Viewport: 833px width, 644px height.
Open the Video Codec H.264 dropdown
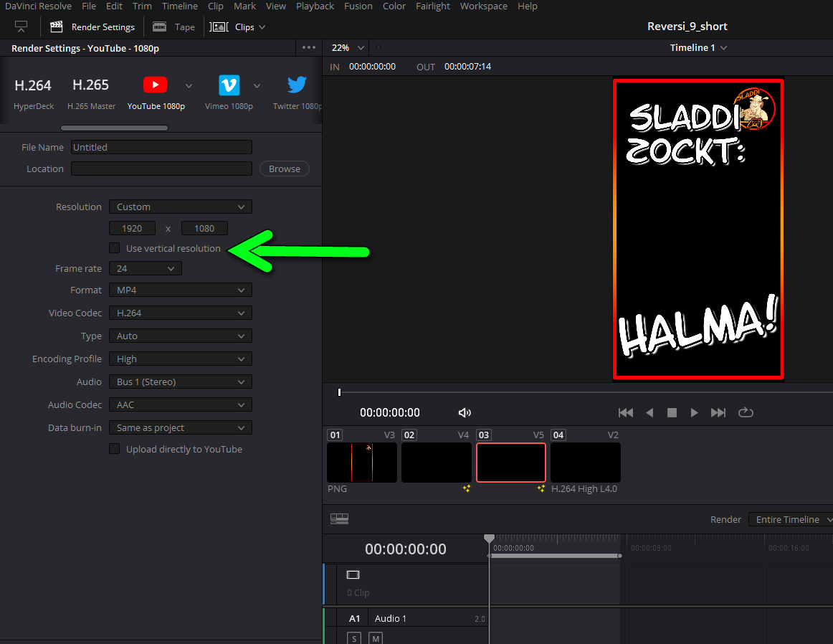[x=180, y=313]
